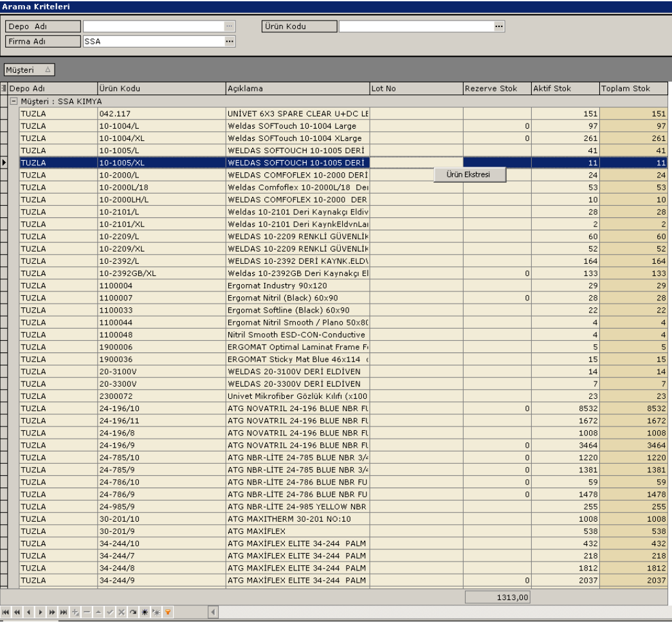Image resolution: width=672 pixels, height=622 pixels.
Task: Click Toplam Stok value 2037
Action: (633, 580)
